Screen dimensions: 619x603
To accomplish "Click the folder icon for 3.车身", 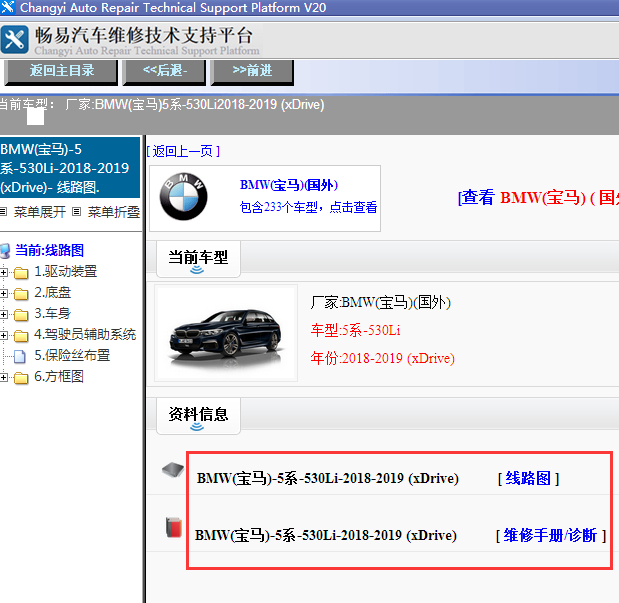I will pyautogui.click(x=21, y=315).
